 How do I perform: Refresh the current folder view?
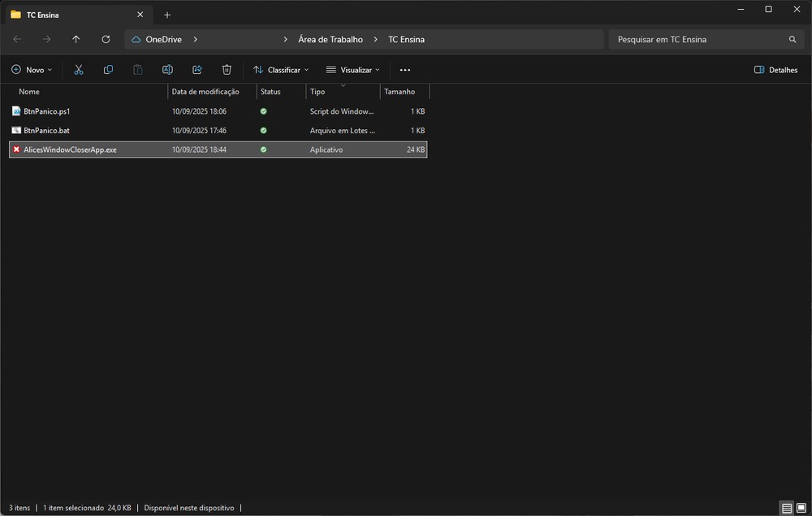pos(106,39)
